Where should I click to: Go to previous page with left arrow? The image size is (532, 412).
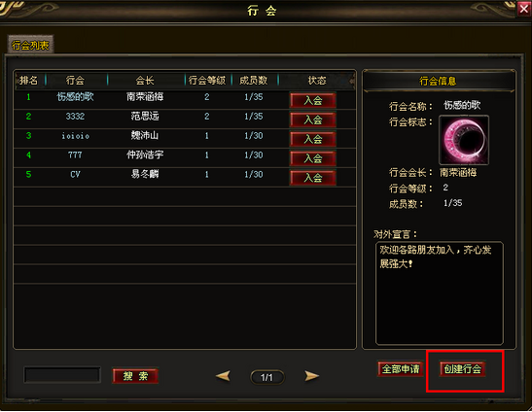point(223,376)
